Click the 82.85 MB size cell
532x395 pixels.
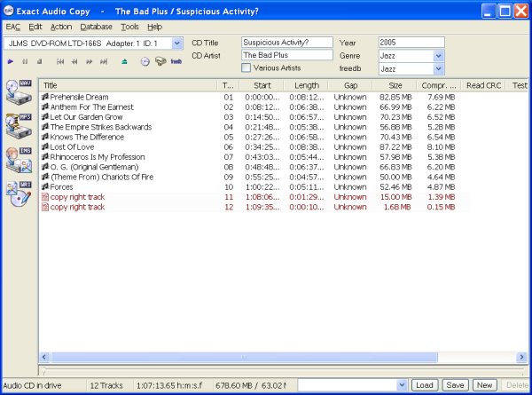(395, 97)
